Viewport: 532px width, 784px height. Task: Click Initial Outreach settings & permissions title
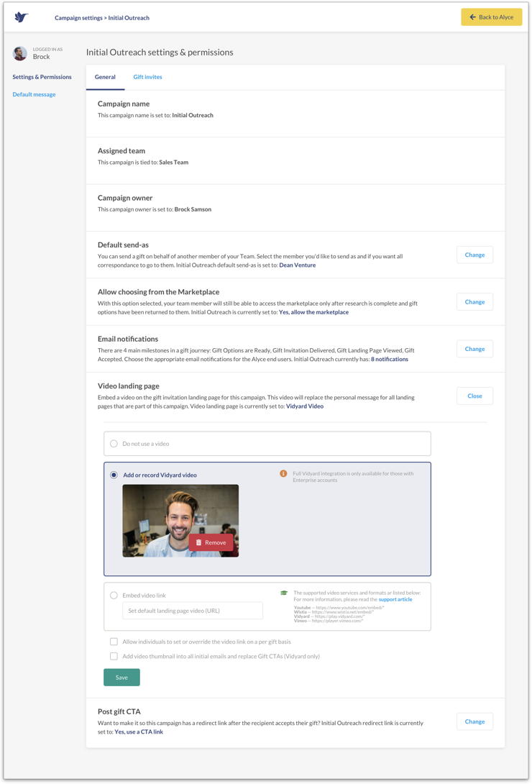(160, 52)
